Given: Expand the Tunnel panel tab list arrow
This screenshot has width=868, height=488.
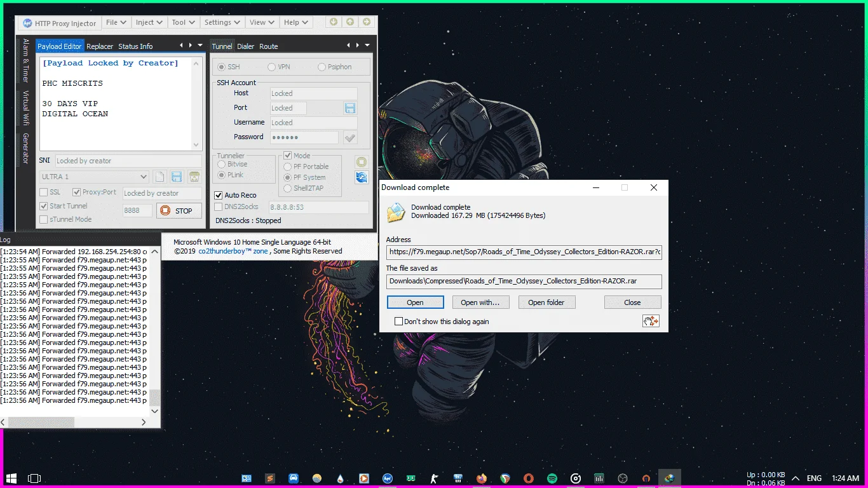Looking at the screenshot, I should click(x=367, y=45).
